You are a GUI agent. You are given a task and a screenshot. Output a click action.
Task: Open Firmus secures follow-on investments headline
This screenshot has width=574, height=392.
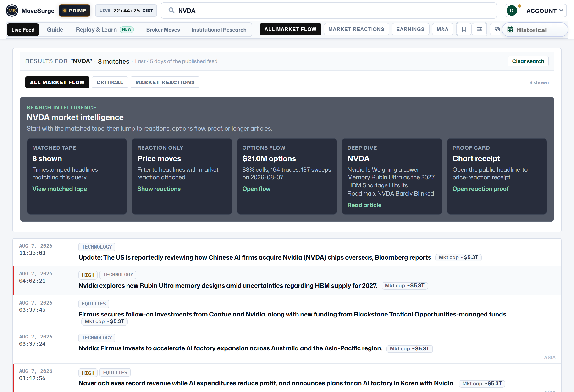tap(293, 314)
